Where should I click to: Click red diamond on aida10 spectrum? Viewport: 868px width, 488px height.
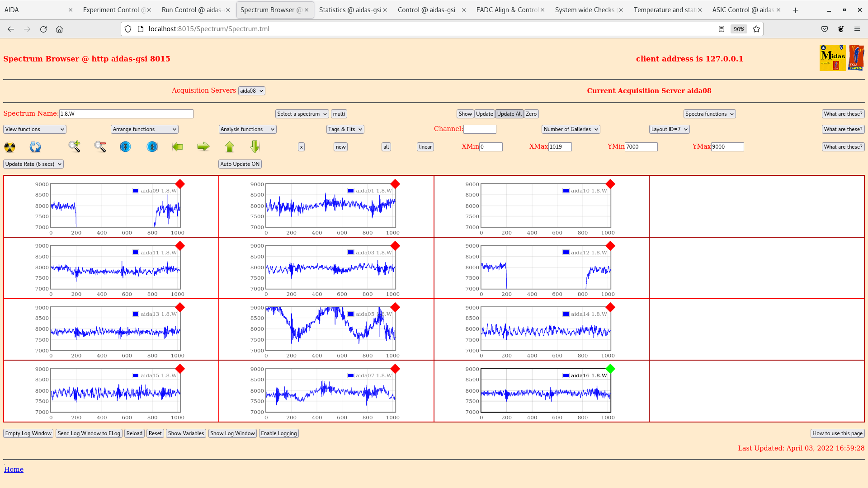click(610, 184)
